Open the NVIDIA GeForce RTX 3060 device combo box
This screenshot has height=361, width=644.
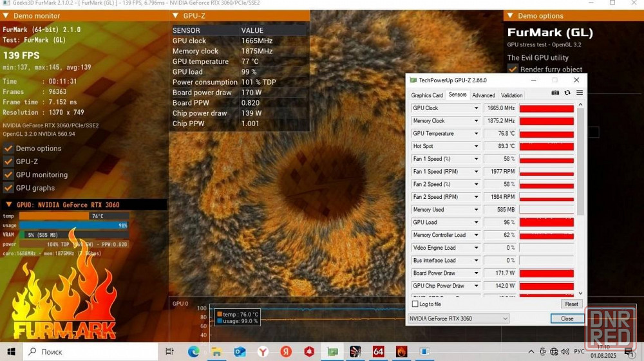pyautogui.click(x=459, y=319)
